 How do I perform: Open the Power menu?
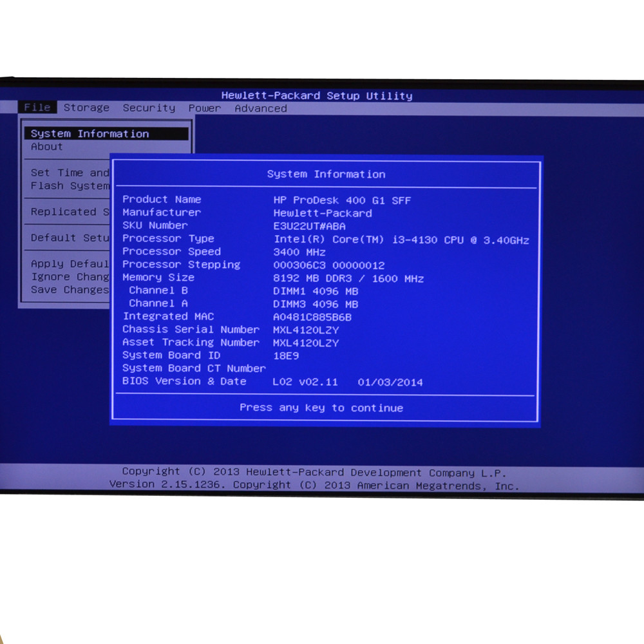click(204, 108)
